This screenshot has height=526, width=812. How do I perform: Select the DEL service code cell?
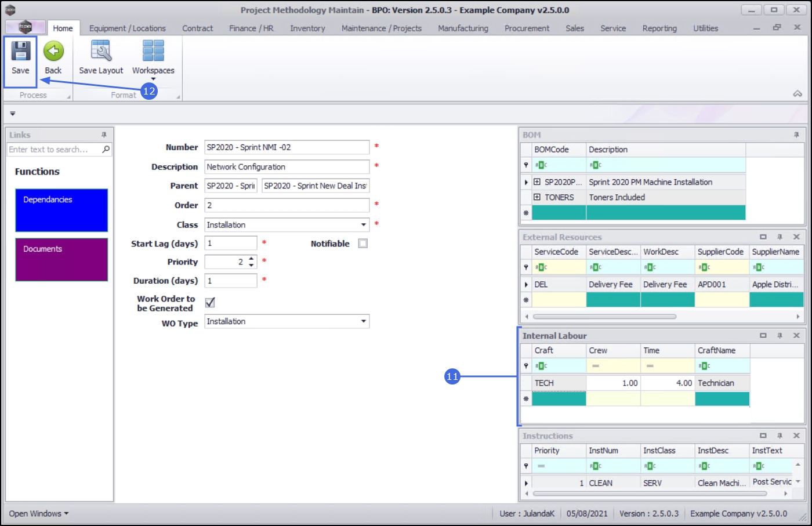(559, 284)
